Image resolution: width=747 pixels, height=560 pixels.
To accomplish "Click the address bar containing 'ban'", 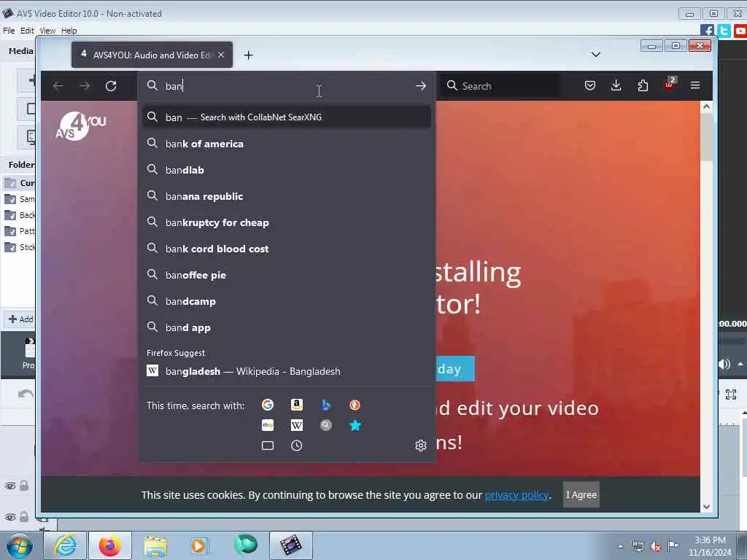I will (x=286, y=86).
